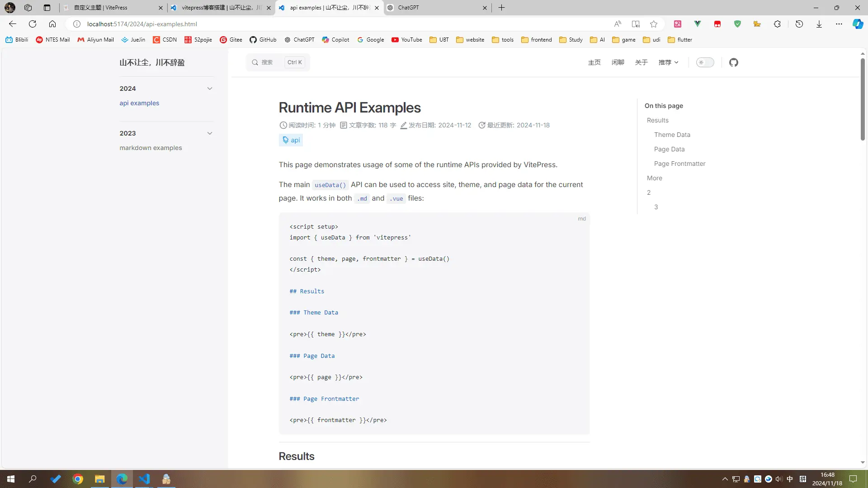Collapse the 2023 sidebar section

tap(209, 133)
